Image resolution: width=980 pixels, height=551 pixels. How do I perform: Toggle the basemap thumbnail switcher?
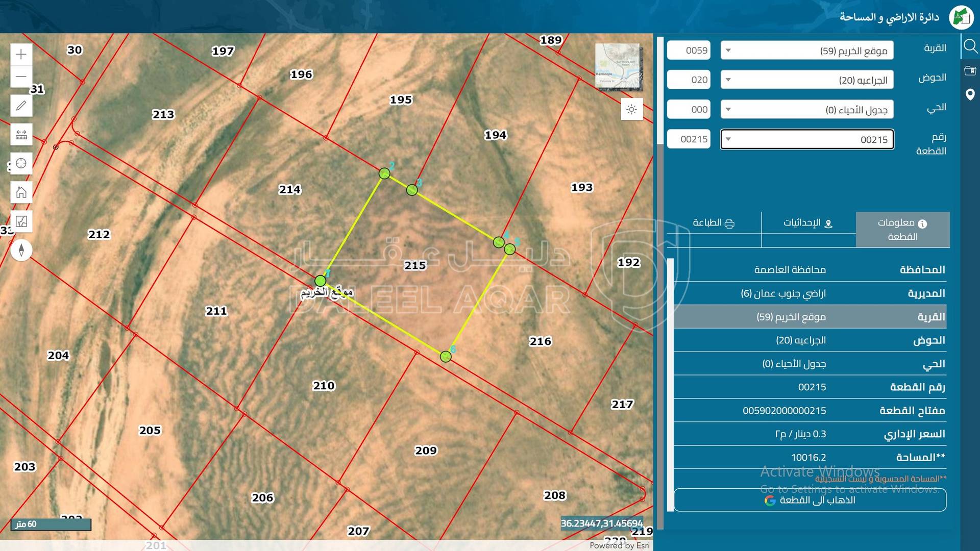tap(618, 66)
